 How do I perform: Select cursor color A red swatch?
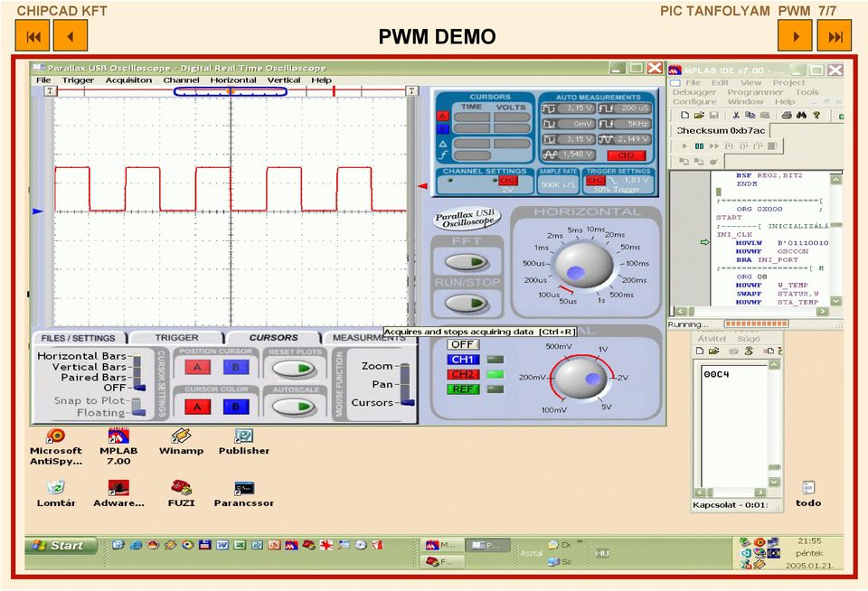[x=197, y=408]
